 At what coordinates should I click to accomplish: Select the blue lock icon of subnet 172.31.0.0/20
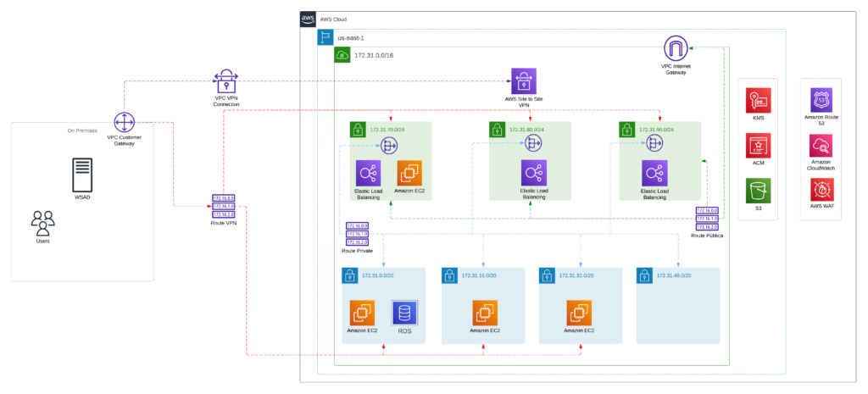point(349,275)
